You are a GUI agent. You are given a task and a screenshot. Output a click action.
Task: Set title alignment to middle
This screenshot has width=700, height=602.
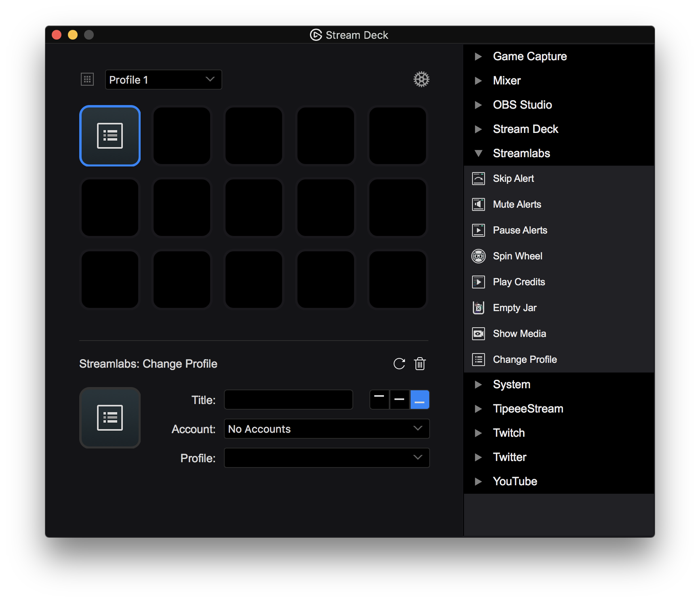(399, 400)
